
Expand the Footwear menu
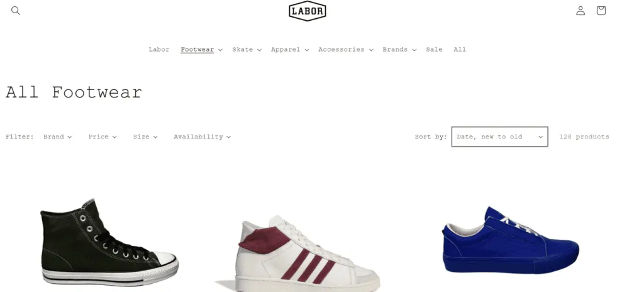click(201, 49)
